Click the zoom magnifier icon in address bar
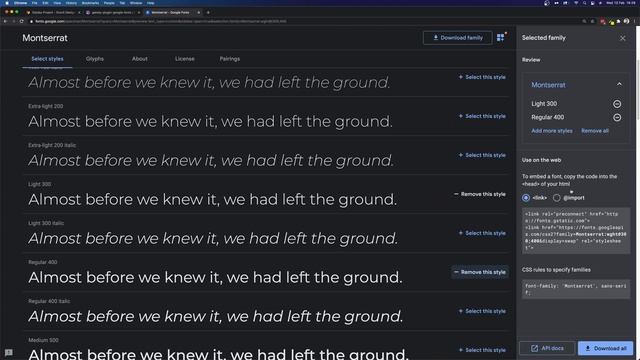 click(584, 21)
